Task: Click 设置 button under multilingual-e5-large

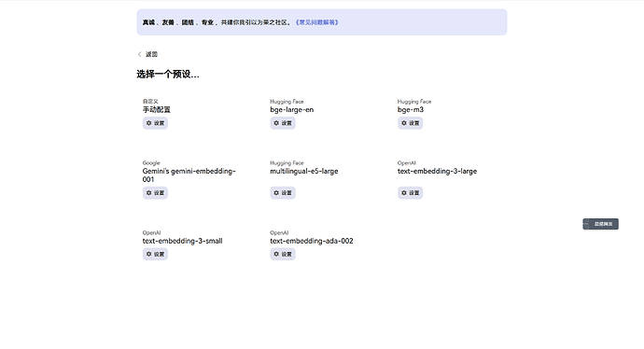Action: click(283, 193)
